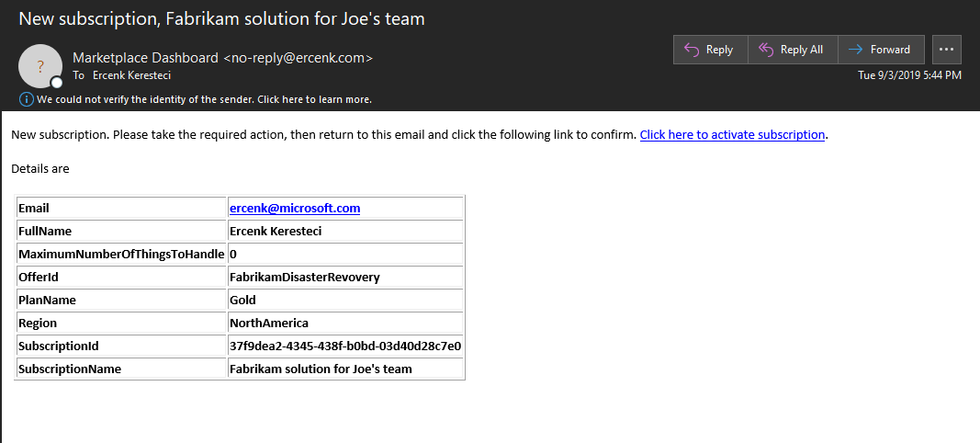980x443 pixels.
Task: Select the SubscriptionId label cell
Action: point(121,346)
